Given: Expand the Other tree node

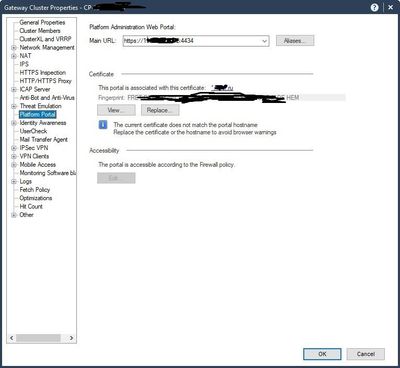Looking at the screenshot, I should 14,215.
